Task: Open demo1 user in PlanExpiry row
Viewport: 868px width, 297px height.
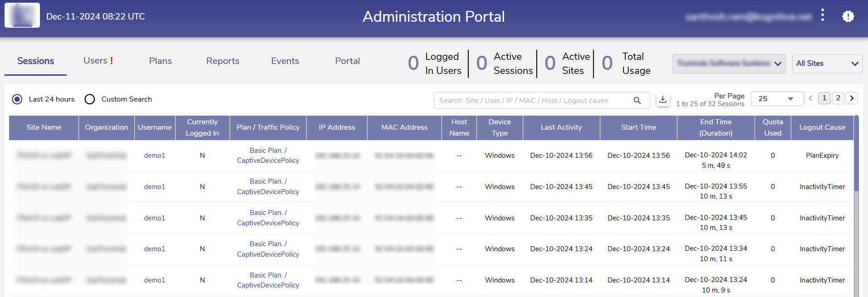Action: (154, 156)
